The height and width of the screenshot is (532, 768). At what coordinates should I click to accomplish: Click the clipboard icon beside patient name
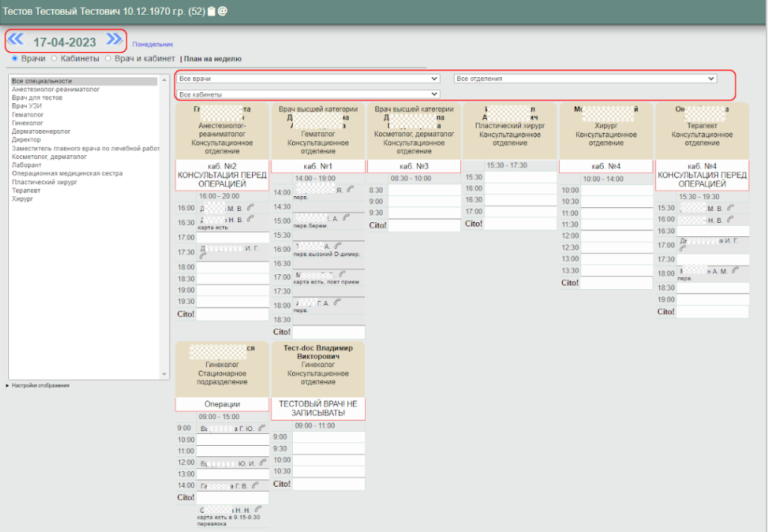[211, 11]
